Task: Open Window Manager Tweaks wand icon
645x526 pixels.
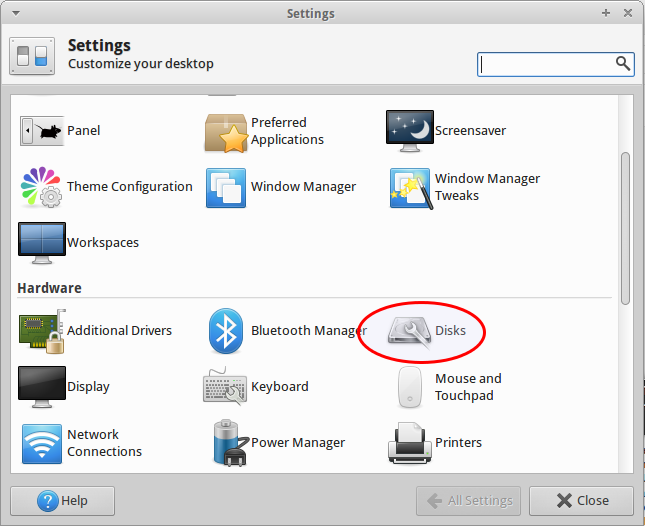Action: (411, 188)
